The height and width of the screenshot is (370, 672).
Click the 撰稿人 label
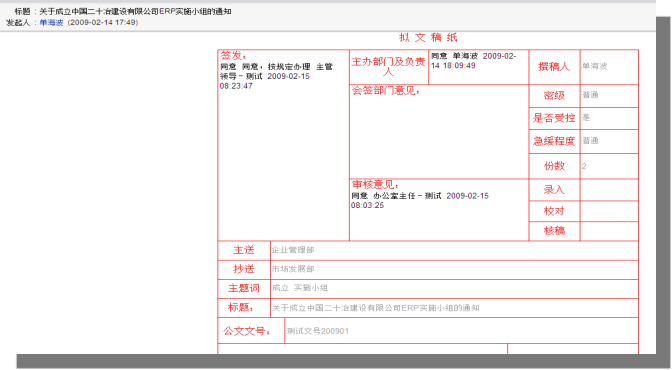(x=554, y=67)
